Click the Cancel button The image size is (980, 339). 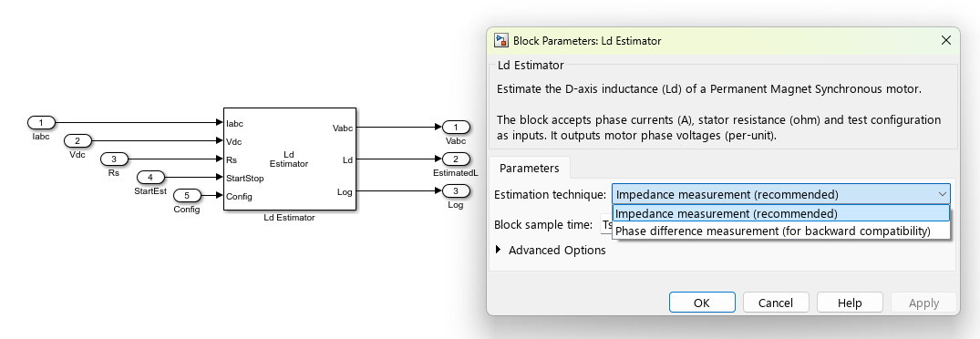(x=776, y=303)
